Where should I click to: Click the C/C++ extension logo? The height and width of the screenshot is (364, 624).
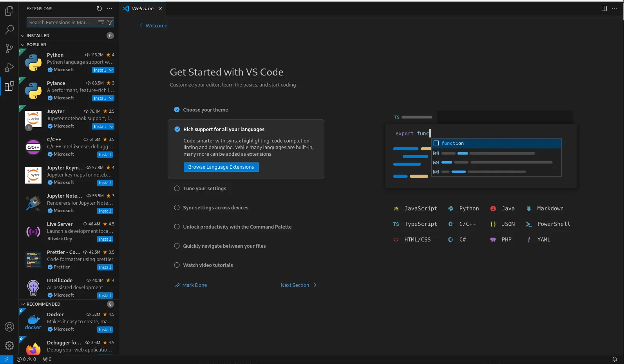33,147
